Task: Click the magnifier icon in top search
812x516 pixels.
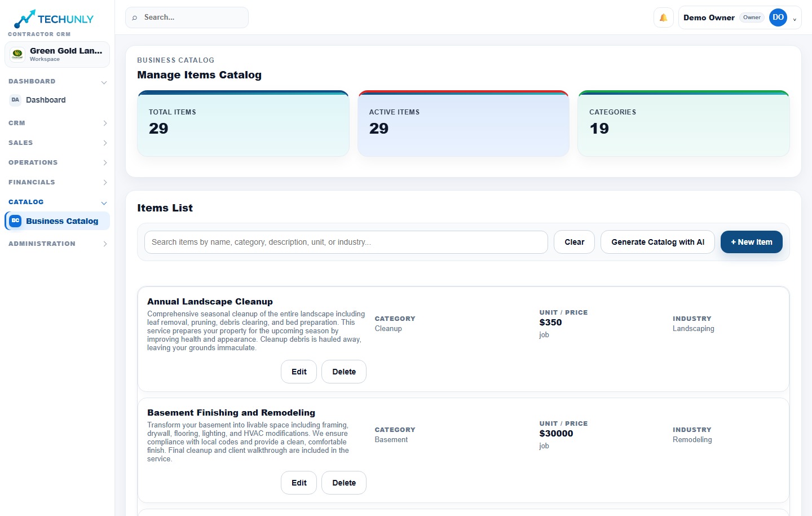Action: [135, 17]
